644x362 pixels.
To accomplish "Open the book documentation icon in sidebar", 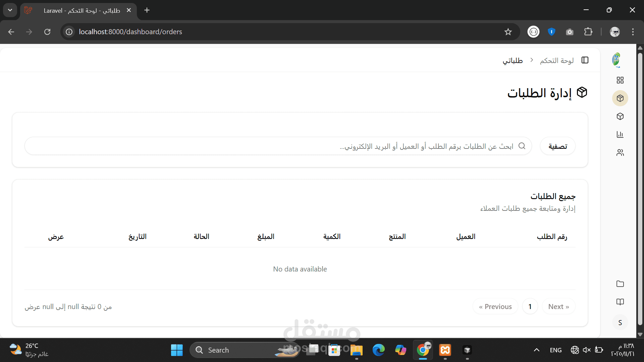I will click(x=620, y=302).
